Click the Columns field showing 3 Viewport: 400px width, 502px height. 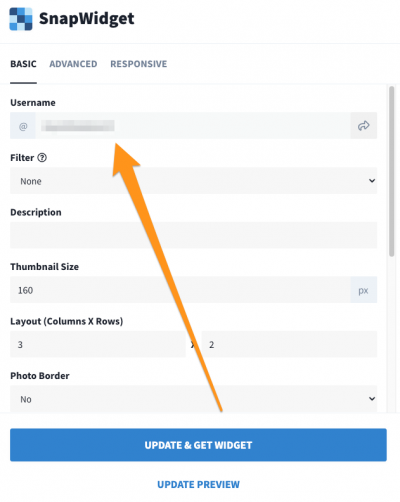pos(98,344)
